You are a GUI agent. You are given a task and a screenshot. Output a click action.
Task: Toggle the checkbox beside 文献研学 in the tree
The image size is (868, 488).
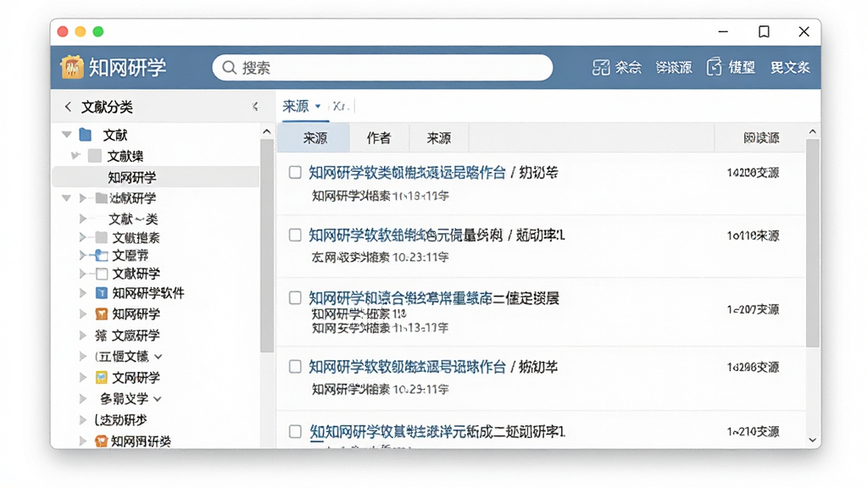tap(102, 274)
